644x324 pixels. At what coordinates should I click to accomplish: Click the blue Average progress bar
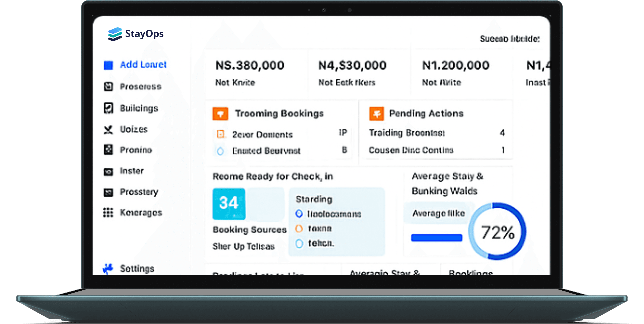point(436,238)
